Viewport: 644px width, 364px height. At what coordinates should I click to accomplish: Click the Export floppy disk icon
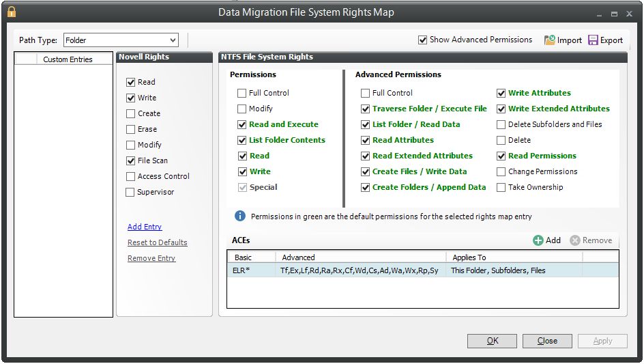click(x=593, y=40)
